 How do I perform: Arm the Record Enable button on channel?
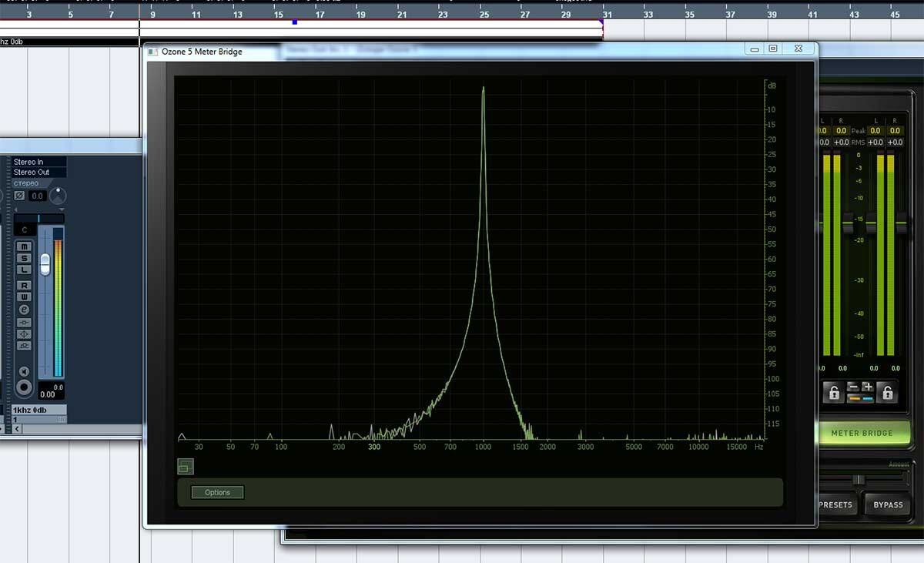25,387
